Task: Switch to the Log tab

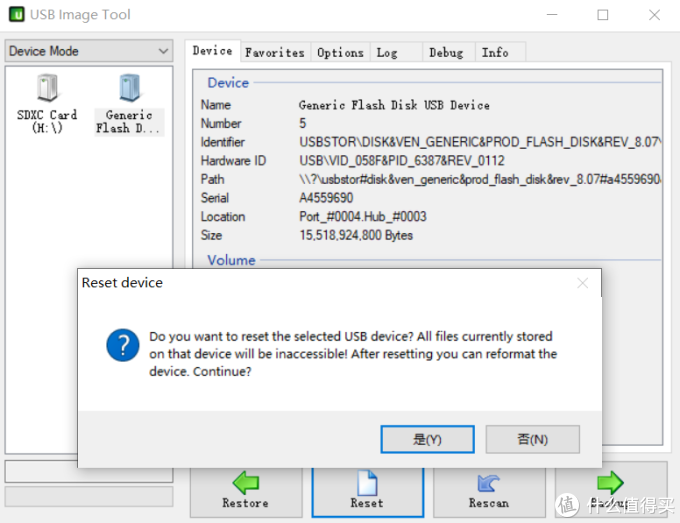Action: 387,52
